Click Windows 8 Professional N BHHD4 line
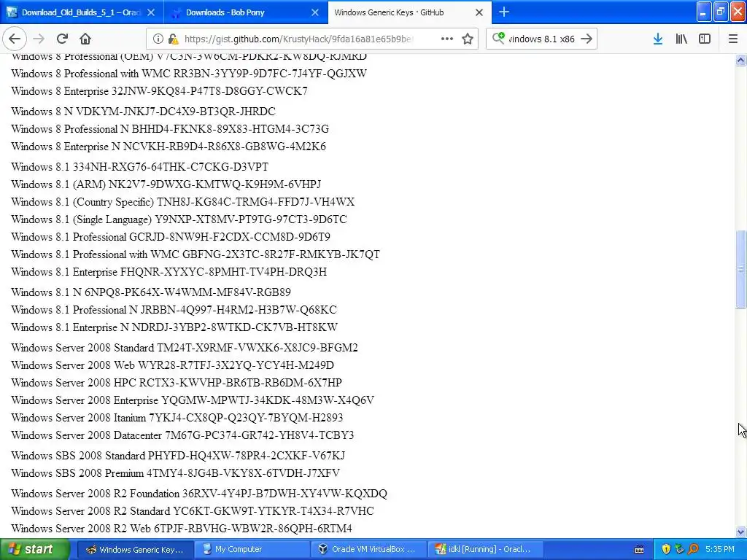 coord(170,129)
